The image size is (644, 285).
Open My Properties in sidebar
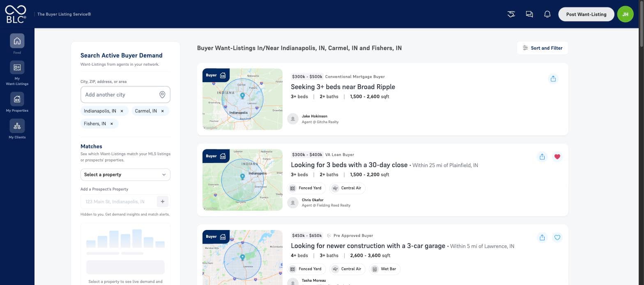pos(17,99)
